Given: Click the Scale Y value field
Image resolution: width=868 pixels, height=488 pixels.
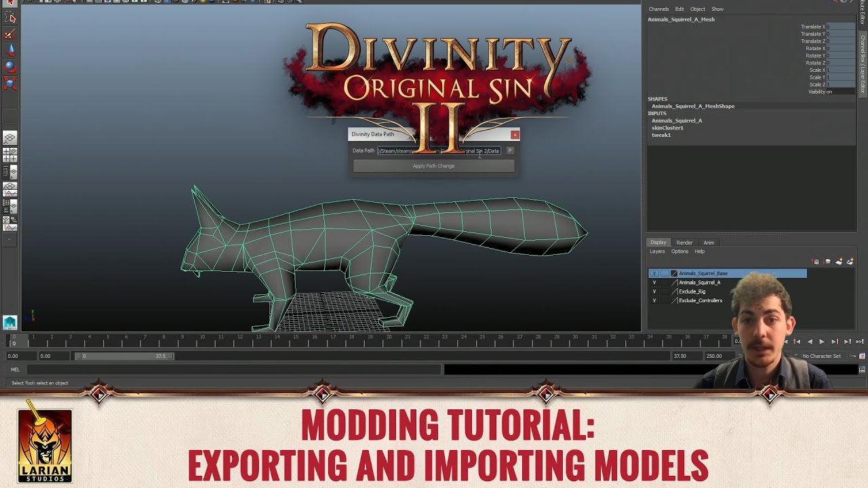Looking at the screenshot, I should 840,77.
